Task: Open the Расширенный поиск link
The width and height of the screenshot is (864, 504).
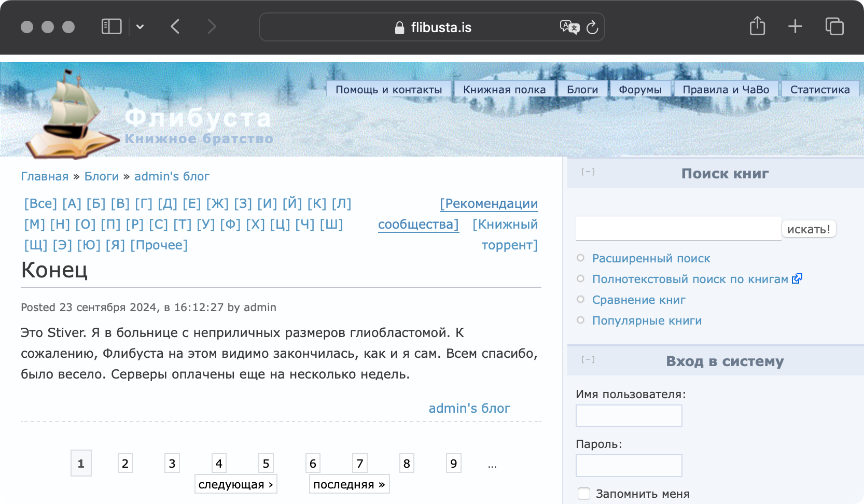Action: click(x=651, y=258)
